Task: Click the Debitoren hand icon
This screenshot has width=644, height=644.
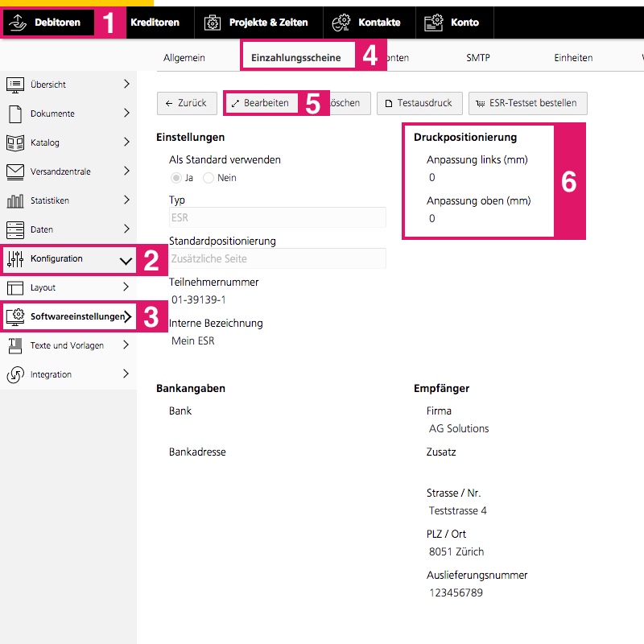Action: 17,23
